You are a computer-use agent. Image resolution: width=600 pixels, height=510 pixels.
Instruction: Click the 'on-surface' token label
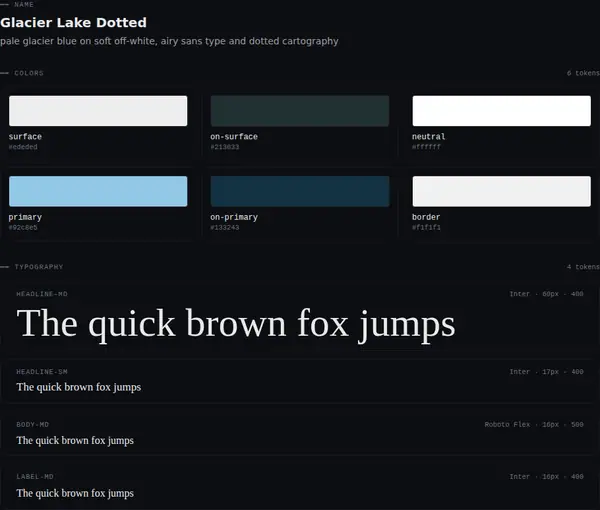pyautogui.click(x=234, y=137)
